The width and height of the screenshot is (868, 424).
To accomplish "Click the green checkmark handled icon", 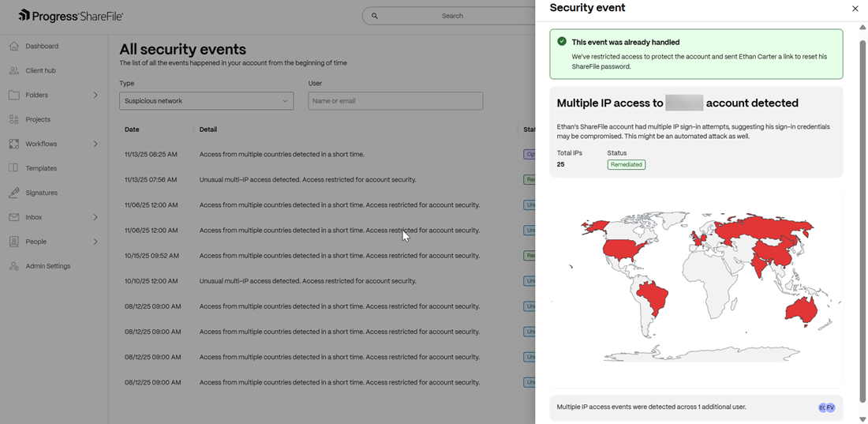I will click(562, 42).
